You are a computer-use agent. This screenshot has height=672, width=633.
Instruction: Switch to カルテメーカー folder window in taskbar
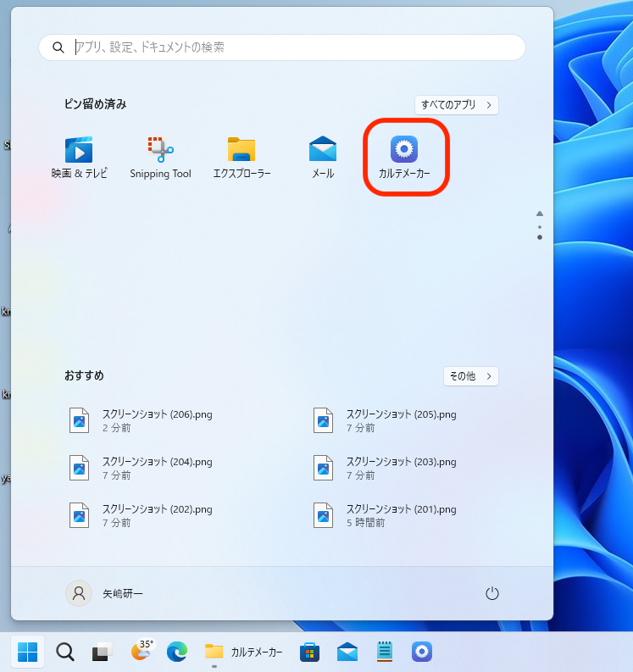point(244,652)
